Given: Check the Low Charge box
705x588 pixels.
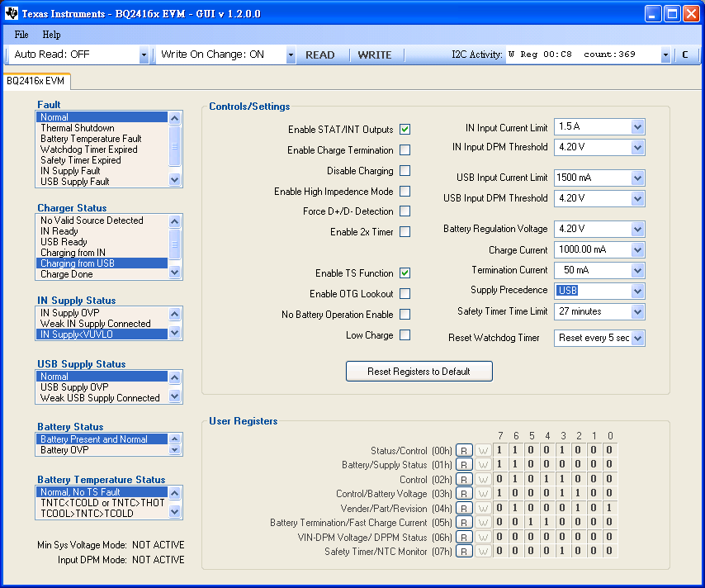Looking at the screenshot, I should coord(405,335).
